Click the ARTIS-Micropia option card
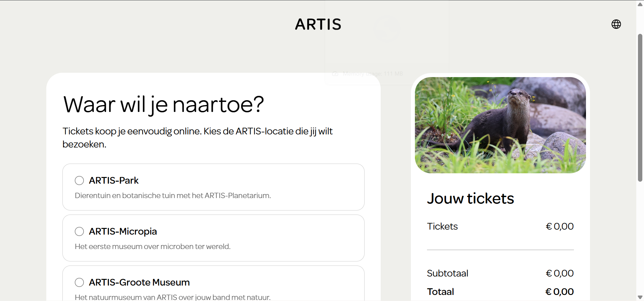The width and height of the screenshot is (644, 301). click(213, 238)
